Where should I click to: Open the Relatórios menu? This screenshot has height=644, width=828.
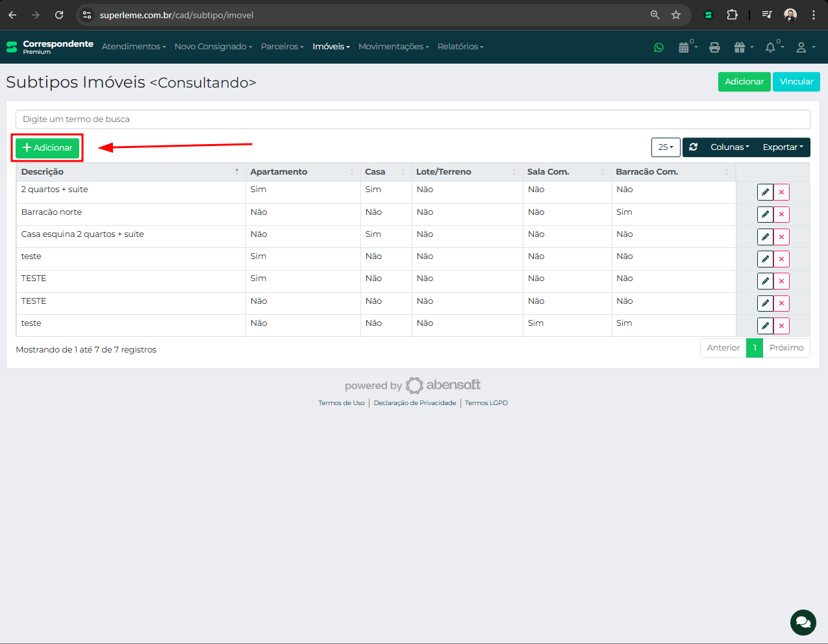point(460,47)
